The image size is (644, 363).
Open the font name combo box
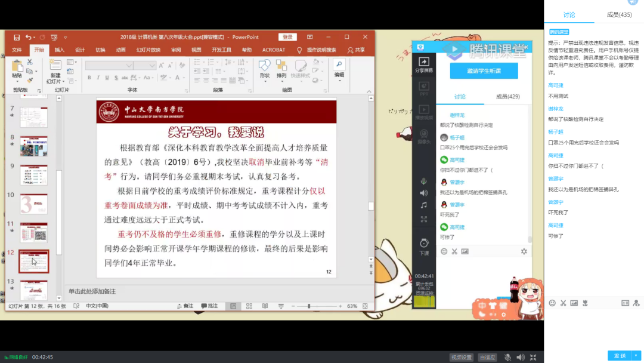tap(109, 65)
